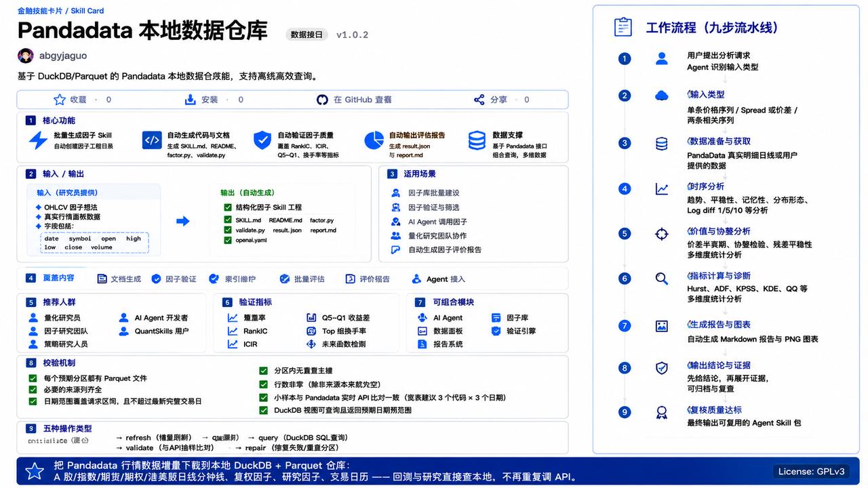Toggle the 分区内无重复主键 checkbox
The image size is (868, 488).
263,371
